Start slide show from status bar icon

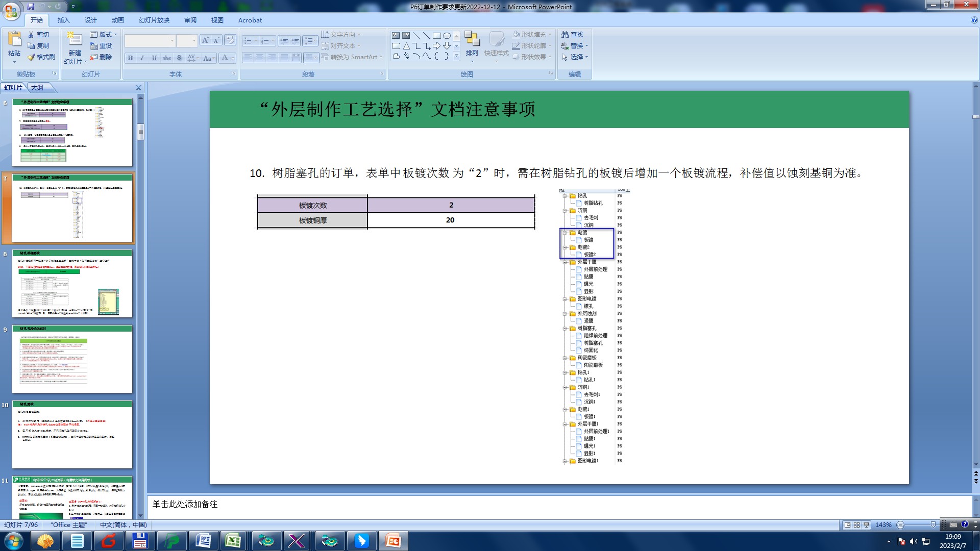(866, 525)
